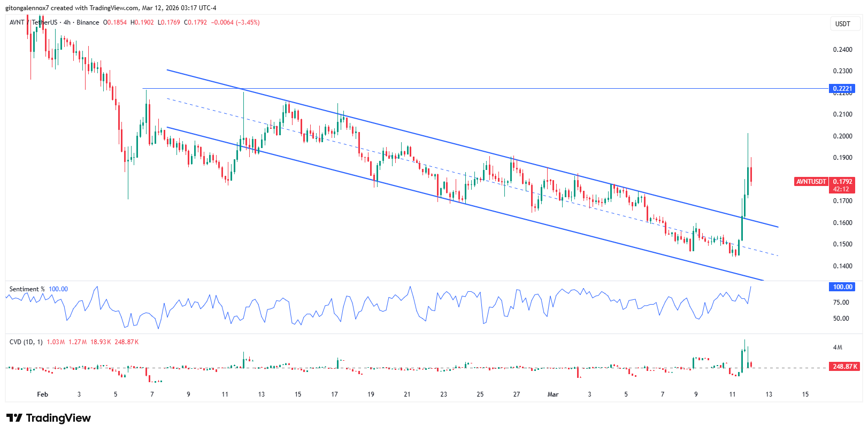Click the TradingView logo icon
The width and height of the screenshot is (868, 434).
click(14, 418)
